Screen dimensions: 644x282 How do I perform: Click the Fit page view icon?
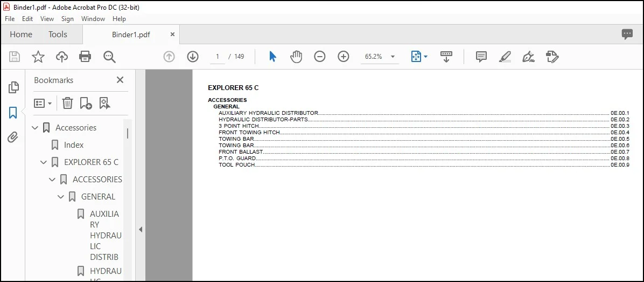click(x=416, y=57)
